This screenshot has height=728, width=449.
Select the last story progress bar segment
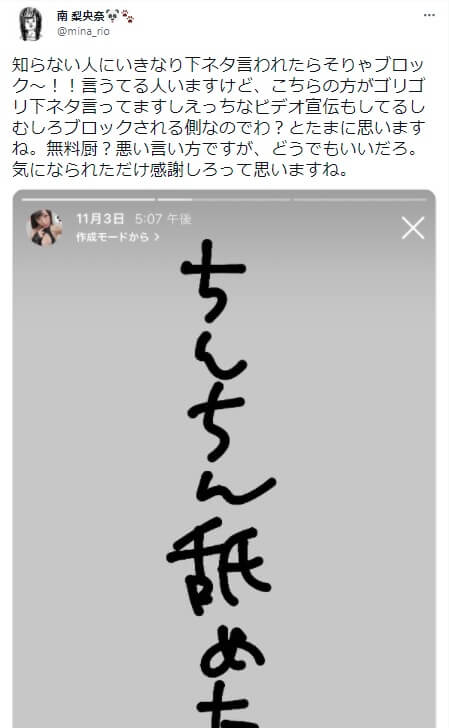pyautogui.click(x=360, y=199)
